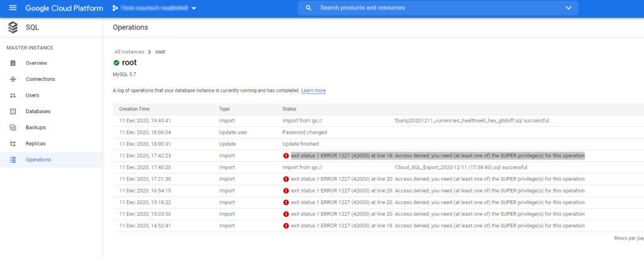644x258 pixels.
Task: Click the Operations page heading
Action: point(130,28)
